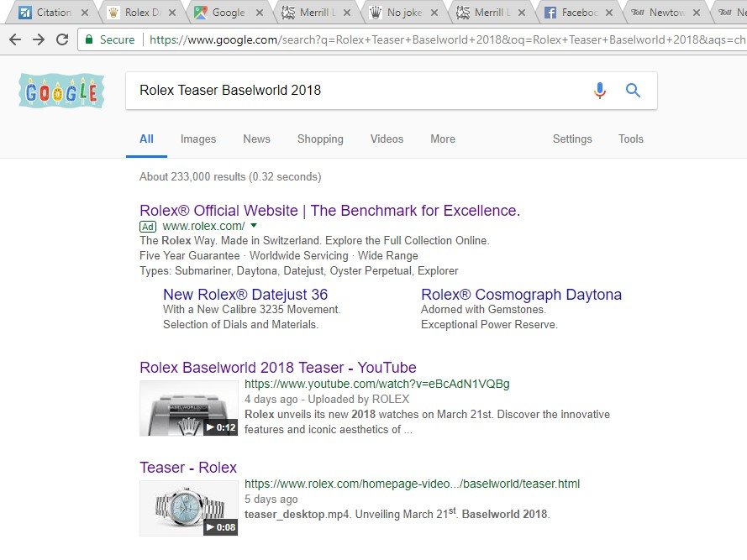Click 'The Rolex Way. Made in Switzerland' text
Screen dimensions: 747x560
point(314,240)
